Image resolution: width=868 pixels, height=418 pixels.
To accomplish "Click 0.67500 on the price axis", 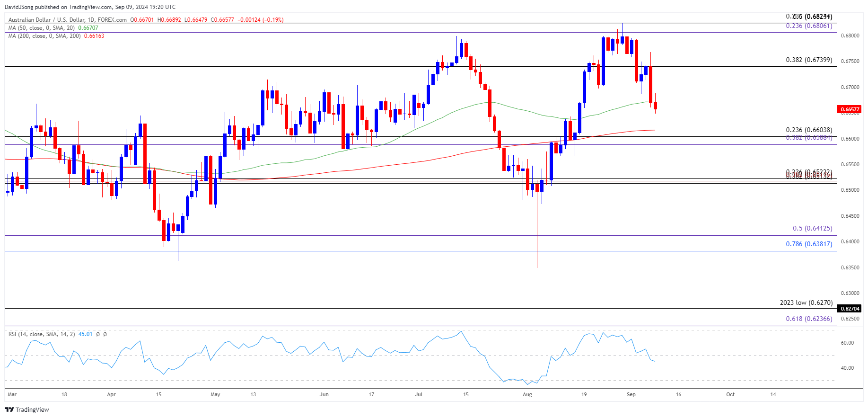I will tap(850, 62).
